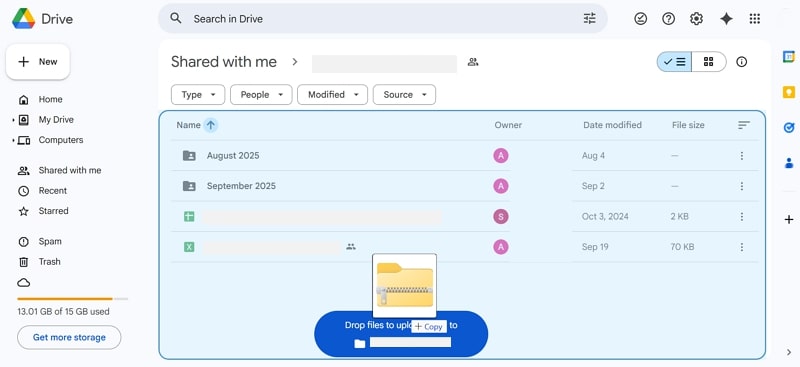Click the storage usage progress bar

click(x=72, y=299)
